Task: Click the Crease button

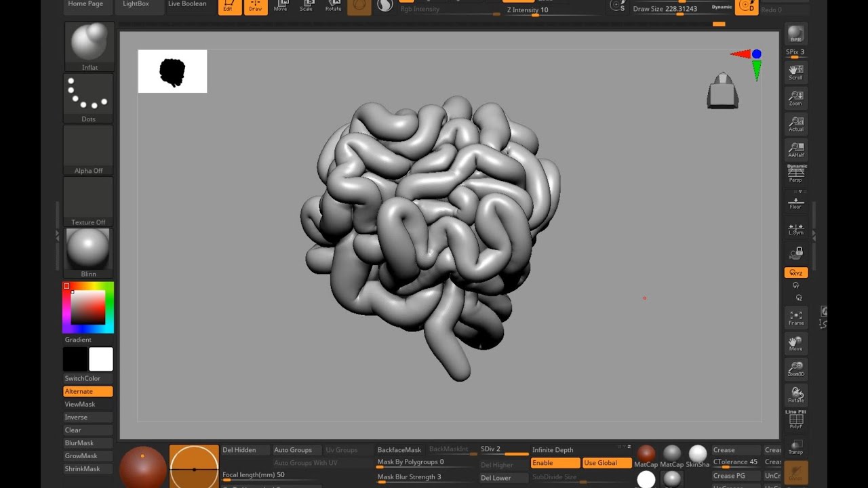Action: [736, 450]
